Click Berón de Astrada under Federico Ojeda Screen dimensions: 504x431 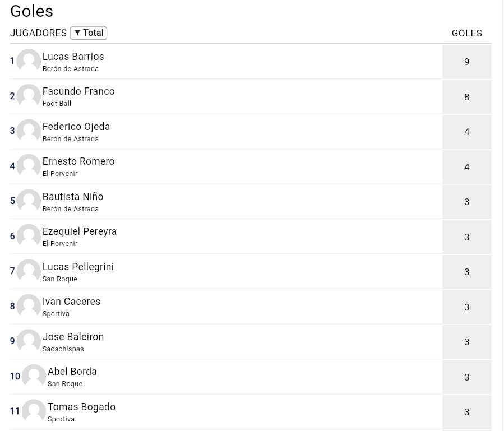pyautogui.click(x=70, y=139)
